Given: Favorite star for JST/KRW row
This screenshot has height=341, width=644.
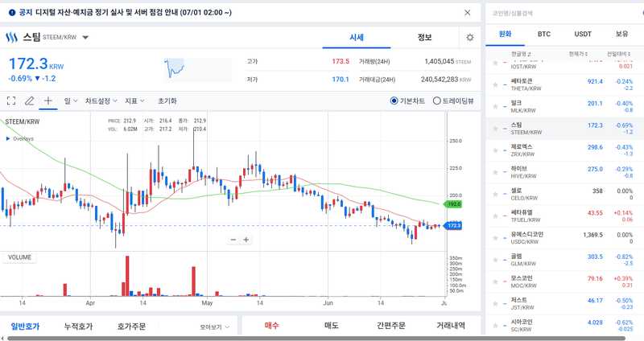Looking at the screenshot, I should 495,304.
